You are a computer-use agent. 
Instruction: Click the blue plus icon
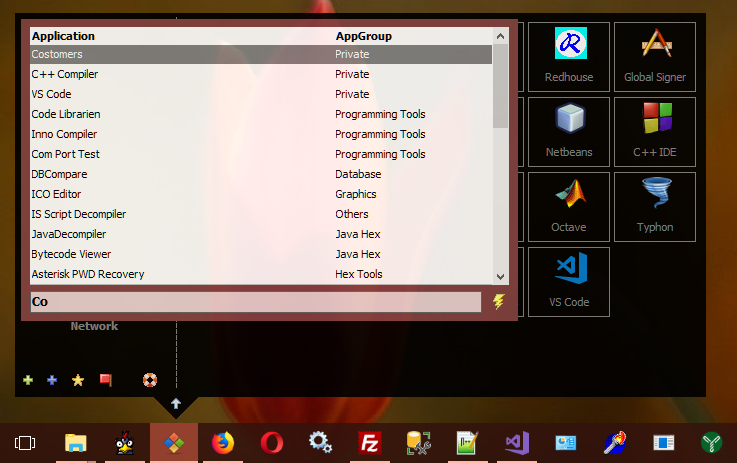52,380
